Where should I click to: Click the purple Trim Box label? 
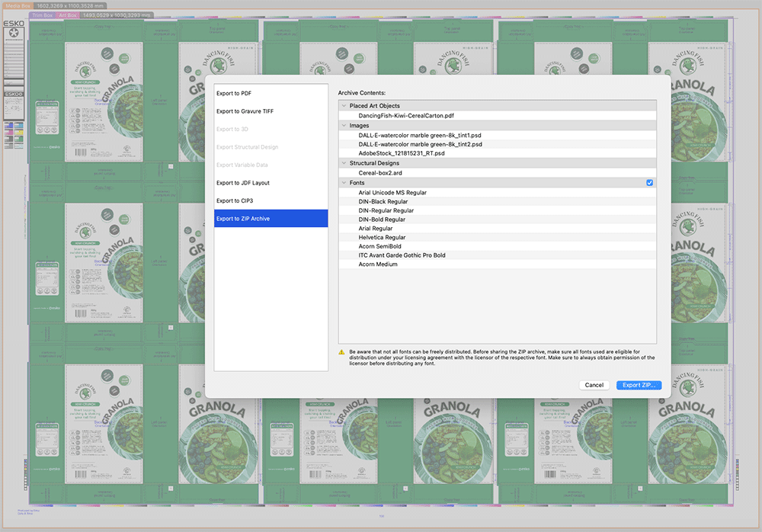pos(42,14)
